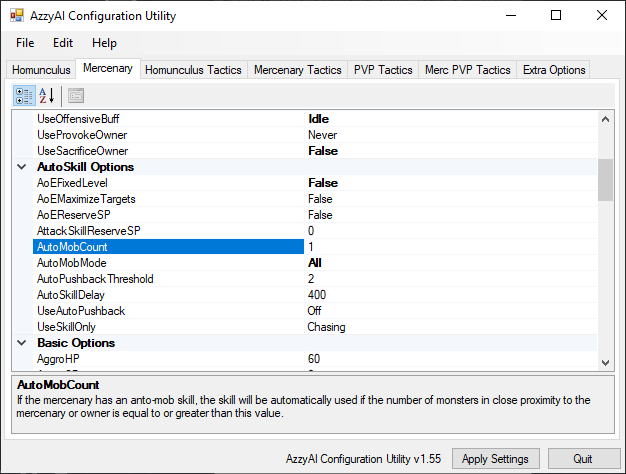Click the False value of AoEFixedLevel
Image resolution: width=626 pixels, height=474 pixels.
click(451, 183)
